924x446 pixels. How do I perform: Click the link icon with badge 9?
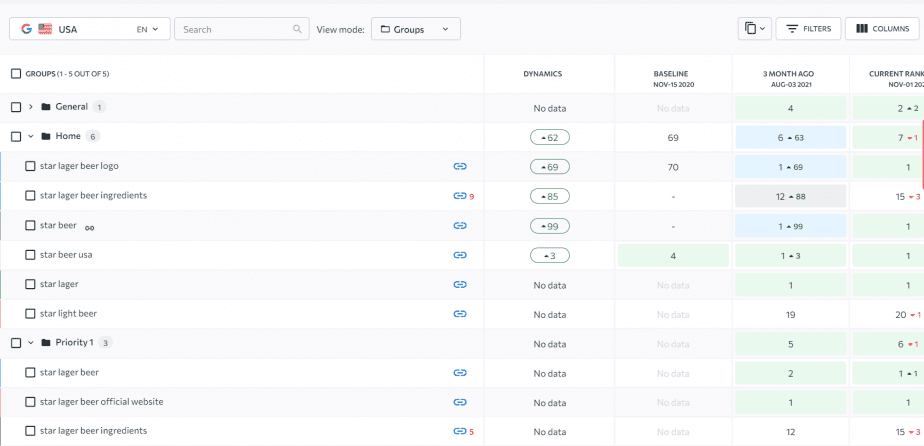point(460,196)
